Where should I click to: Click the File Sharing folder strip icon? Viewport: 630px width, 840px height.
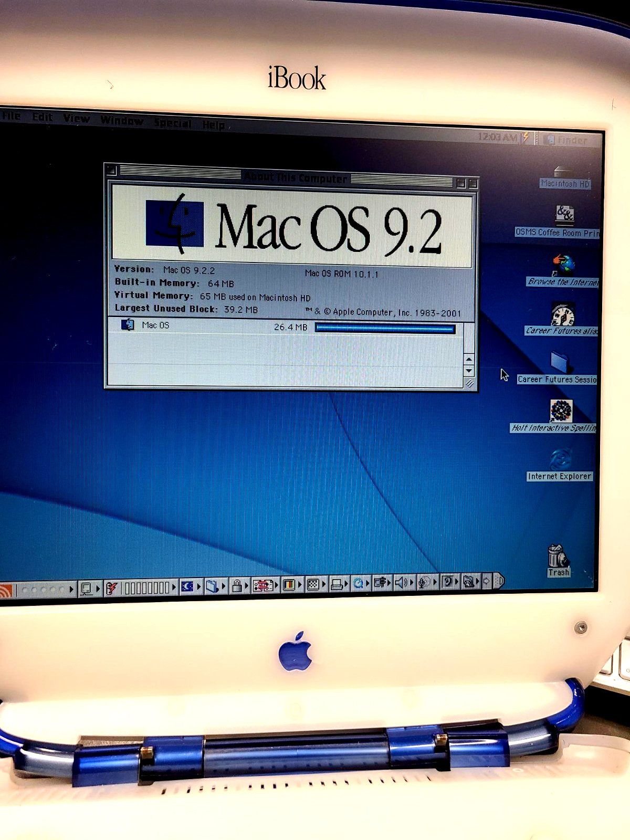[x=212, y=586]
